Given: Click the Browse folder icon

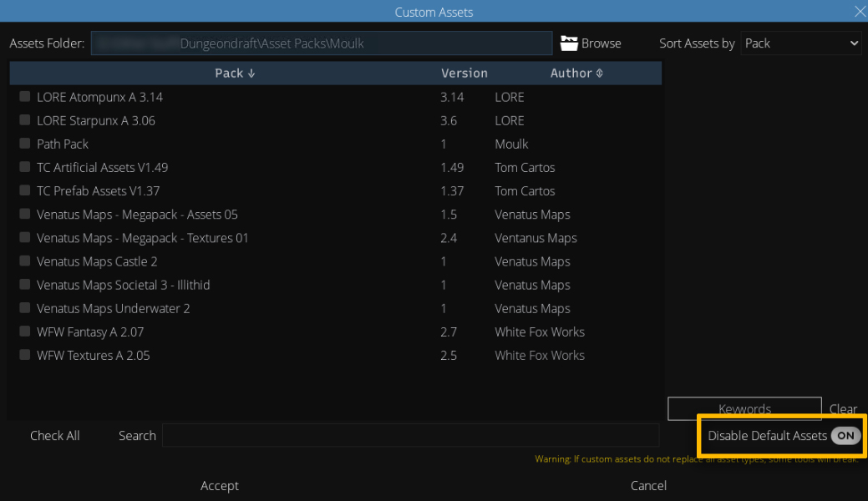Looking at the screenshot, I should pyautogui.click(x=569, y=43).
